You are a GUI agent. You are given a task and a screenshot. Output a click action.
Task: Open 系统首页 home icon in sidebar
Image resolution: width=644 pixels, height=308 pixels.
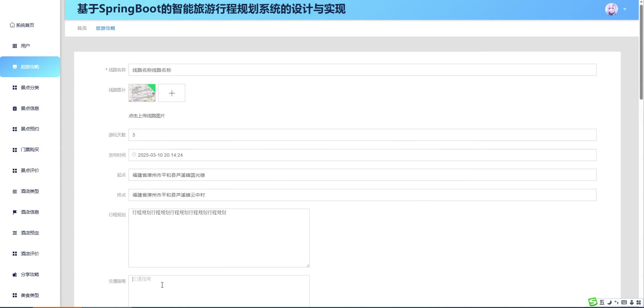point(12,25)
